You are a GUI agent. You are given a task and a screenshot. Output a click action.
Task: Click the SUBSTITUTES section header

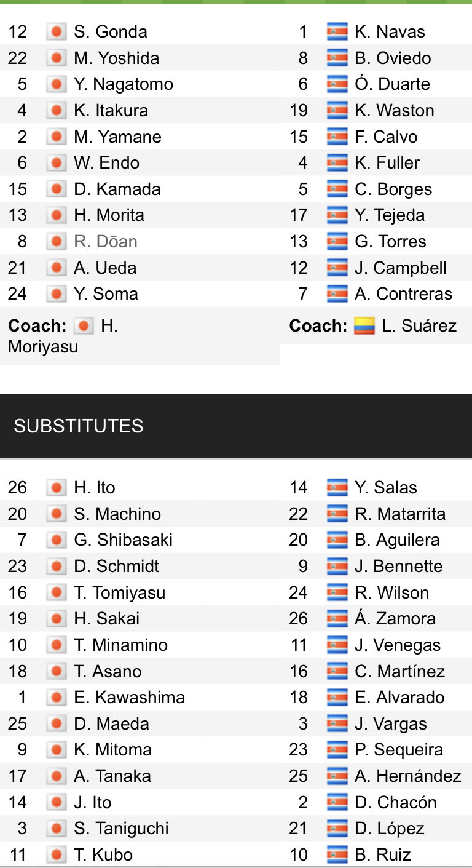[79, 426]
